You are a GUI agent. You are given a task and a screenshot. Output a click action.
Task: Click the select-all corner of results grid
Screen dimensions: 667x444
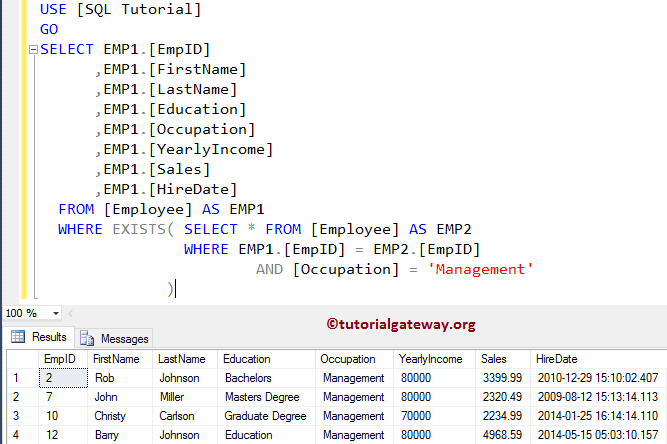click(19, 358)
